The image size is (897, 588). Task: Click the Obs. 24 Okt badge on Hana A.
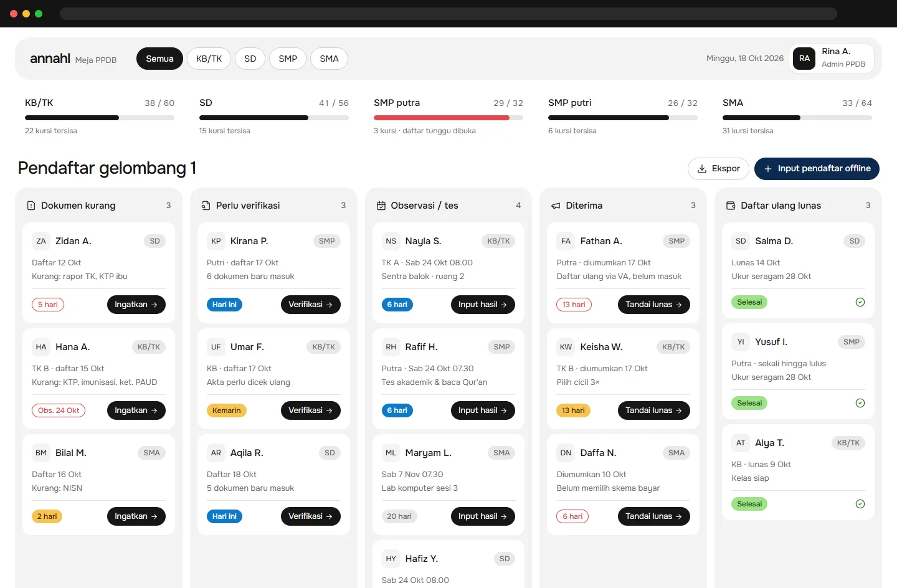coord(59,410)
